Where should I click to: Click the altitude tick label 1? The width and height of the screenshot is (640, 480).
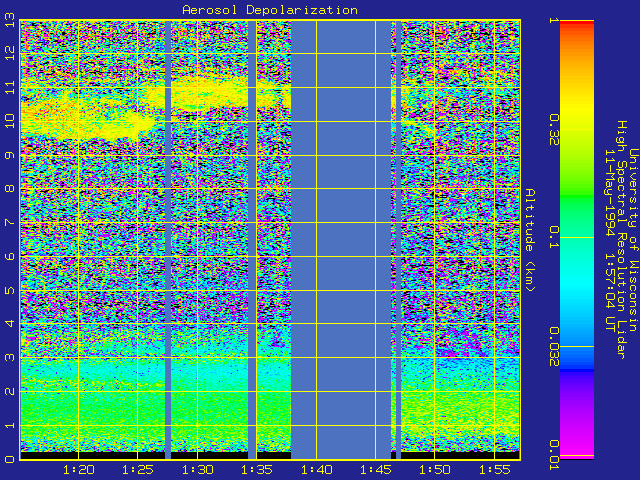pos(9,425)
